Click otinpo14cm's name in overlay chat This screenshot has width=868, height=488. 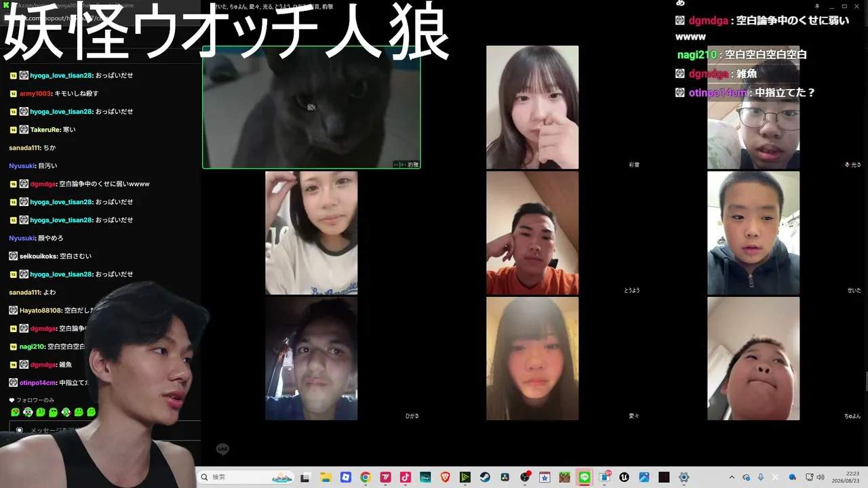pos(717,93)
